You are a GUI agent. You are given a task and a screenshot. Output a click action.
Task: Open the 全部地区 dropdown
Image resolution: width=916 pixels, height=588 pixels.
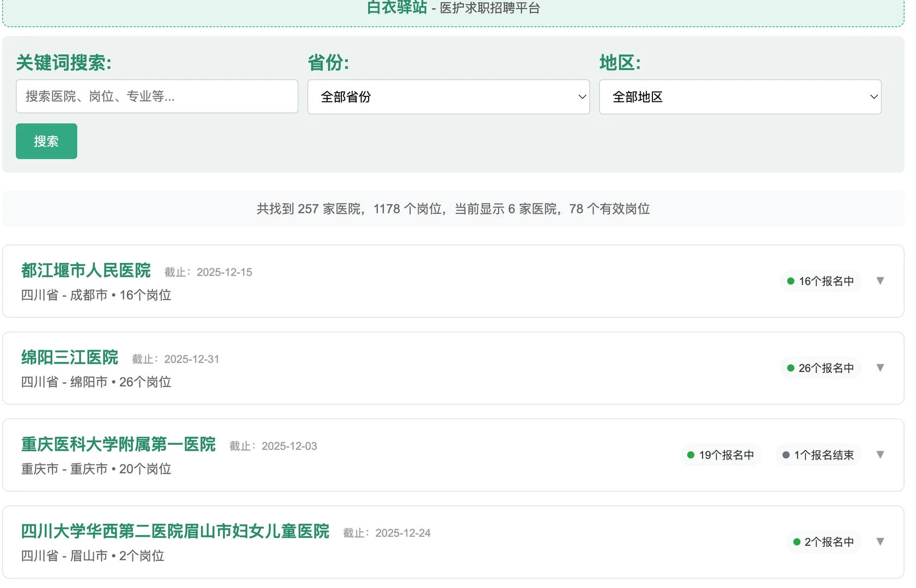pyautogui.click(x=740, y=96)
